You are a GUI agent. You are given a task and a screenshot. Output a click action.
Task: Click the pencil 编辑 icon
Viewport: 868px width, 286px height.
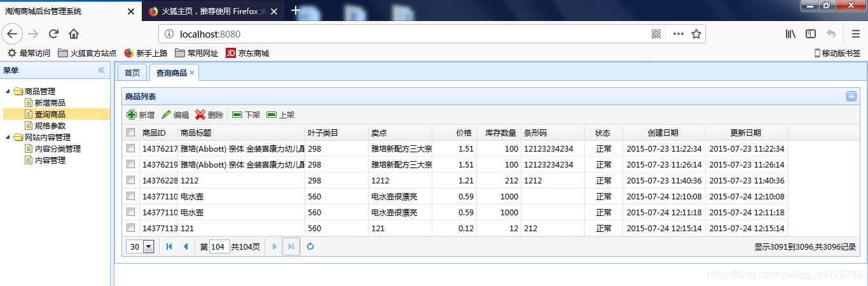click(166, 115)
